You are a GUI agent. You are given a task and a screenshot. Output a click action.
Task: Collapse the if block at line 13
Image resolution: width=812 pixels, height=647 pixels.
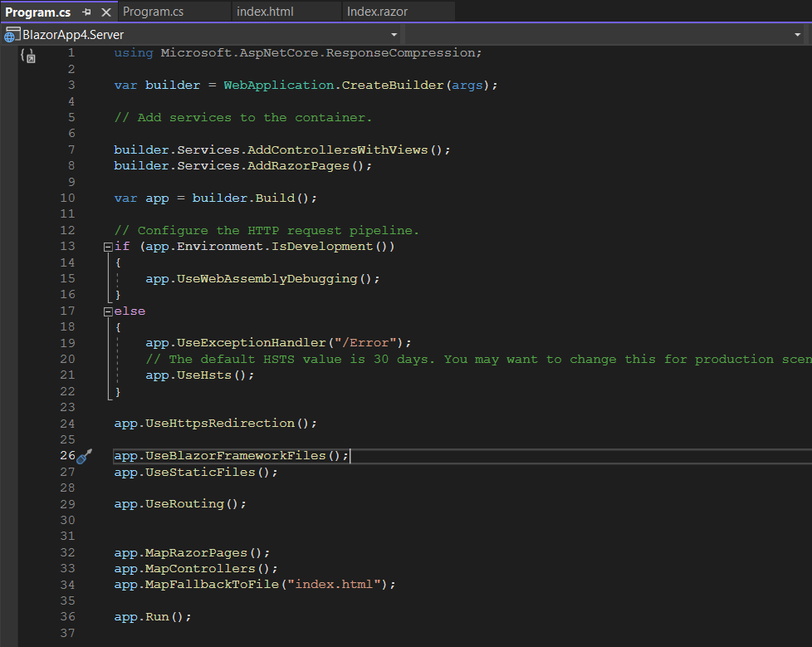108,248
